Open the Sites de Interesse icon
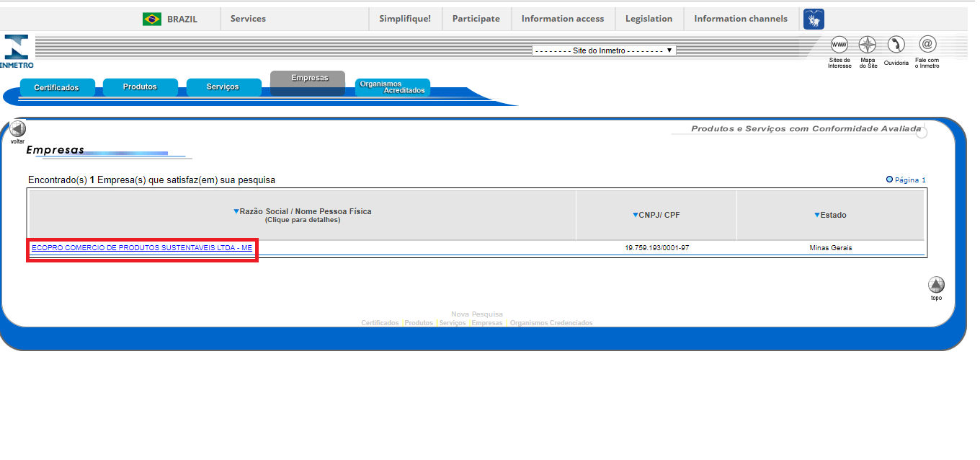The width and height of the screenshot is (980, 460). tap(839, 45)
